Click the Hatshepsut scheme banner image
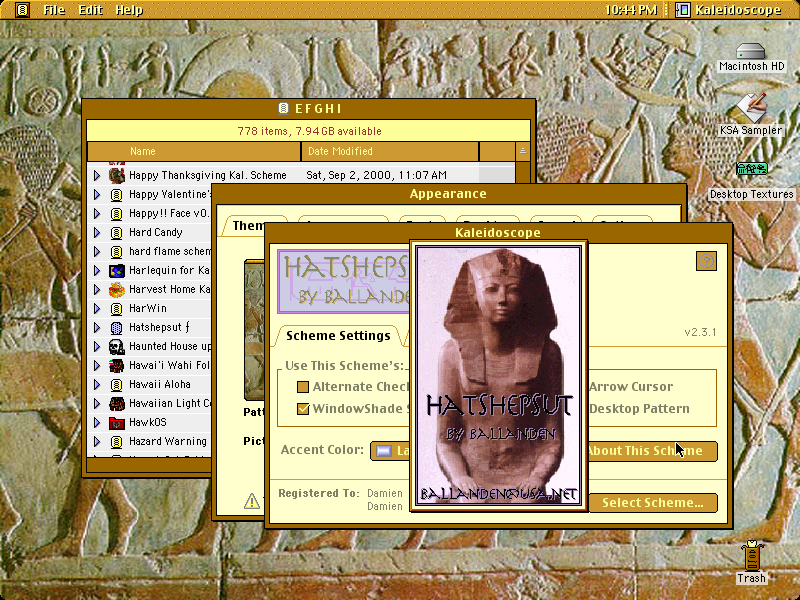Viewport: 800px width, 600px height. click(x=343, y=281)
